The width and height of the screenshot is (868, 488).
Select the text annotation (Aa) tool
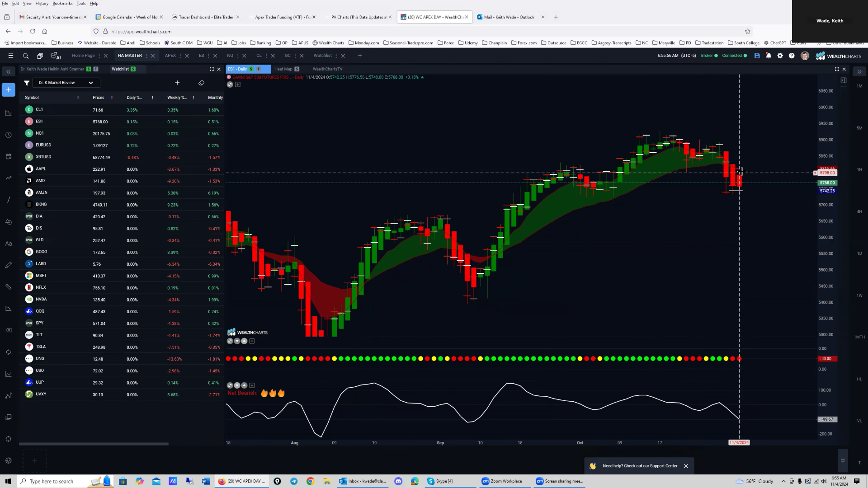8,244
